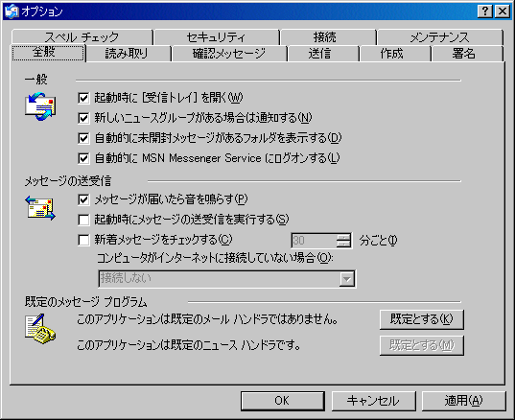Enable 起動時にメッセージの送受信を実行する checkbox
The height and width of the screenshot is (420, 515).
[83, 220]
